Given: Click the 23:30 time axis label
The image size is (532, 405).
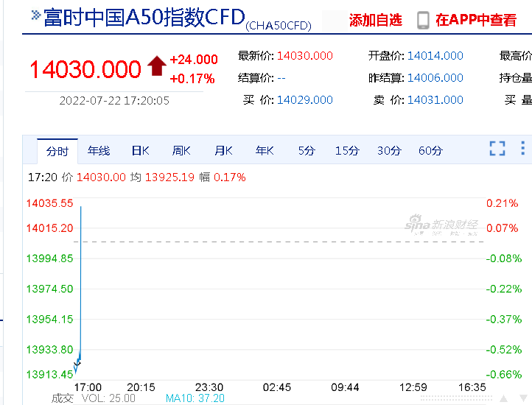Looking at the screenshot, I should [x=209, y=387].
